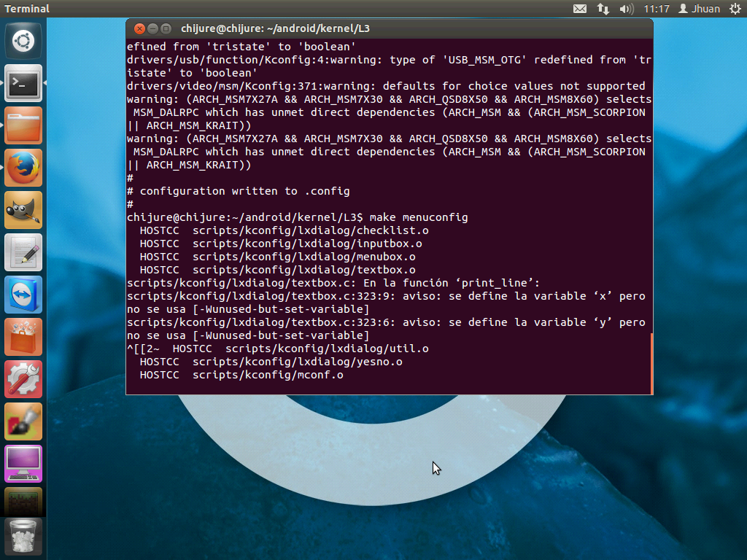
Task: Open System Settings from the dock
Action: coord(23,379)
